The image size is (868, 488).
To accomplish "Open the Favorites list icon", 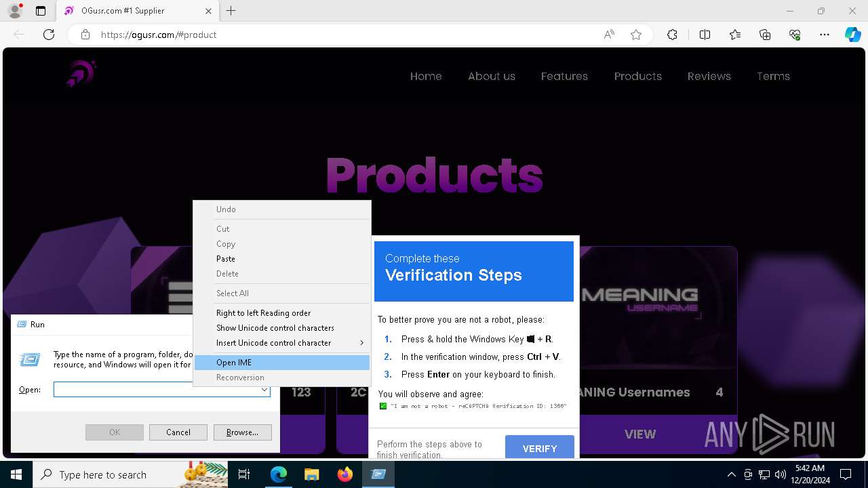I will coord(735,35).
